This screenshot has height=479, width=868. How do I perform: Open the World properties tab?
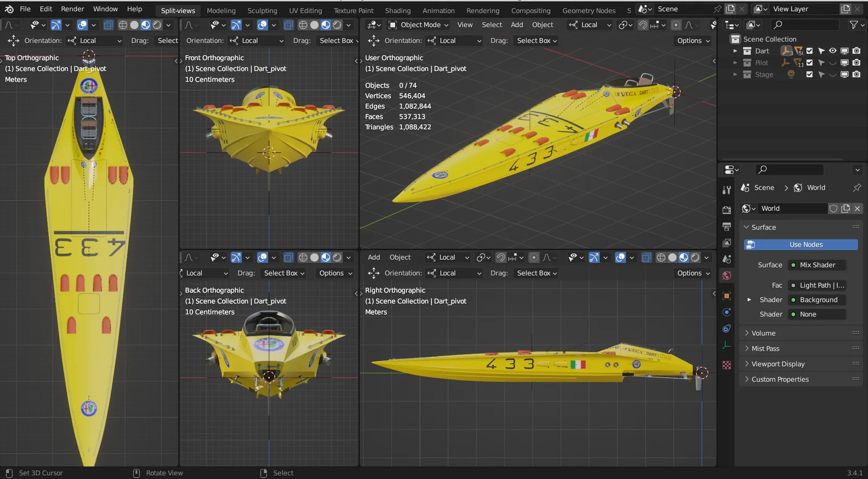click(x=726, y=276)
